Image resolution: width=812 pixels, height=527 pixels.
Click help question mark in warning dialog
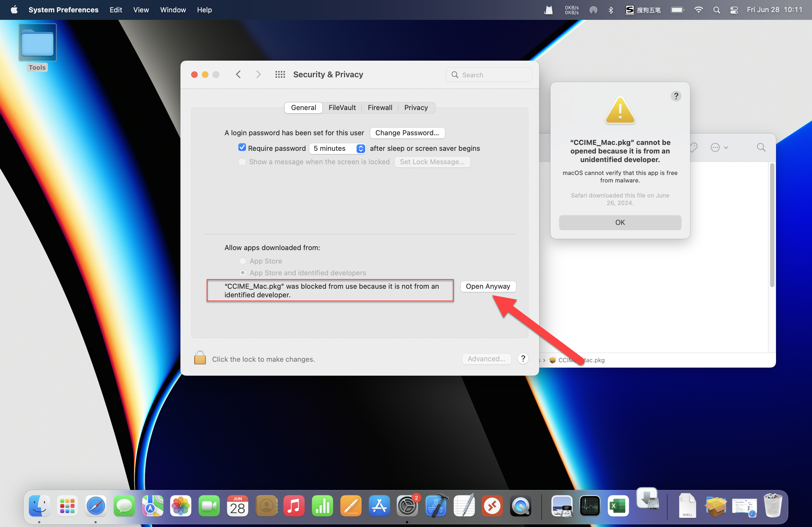tap(676, 96)
